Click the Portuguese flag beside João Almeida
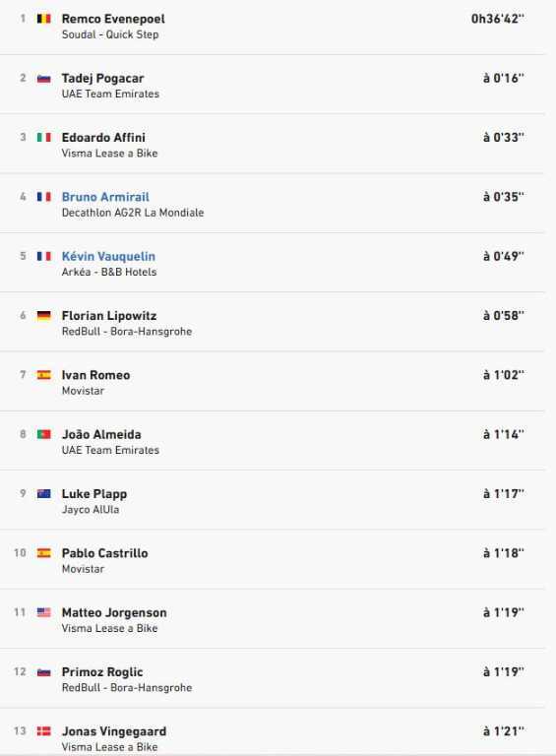Screen dimensions: 556x756 (x=44, y=434)
